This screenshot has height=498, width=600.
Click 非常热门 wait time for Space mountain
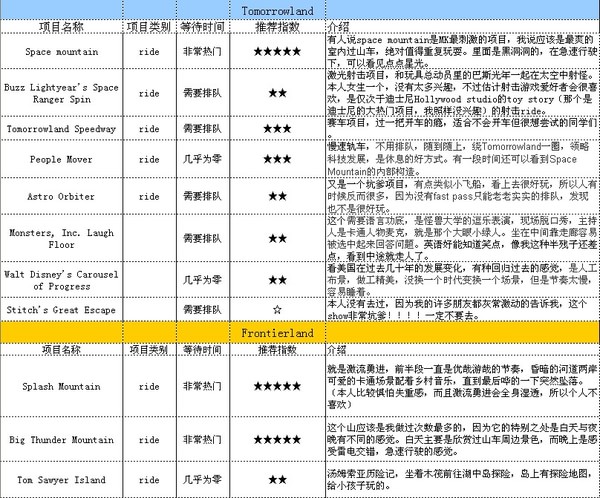coord(202,51)
